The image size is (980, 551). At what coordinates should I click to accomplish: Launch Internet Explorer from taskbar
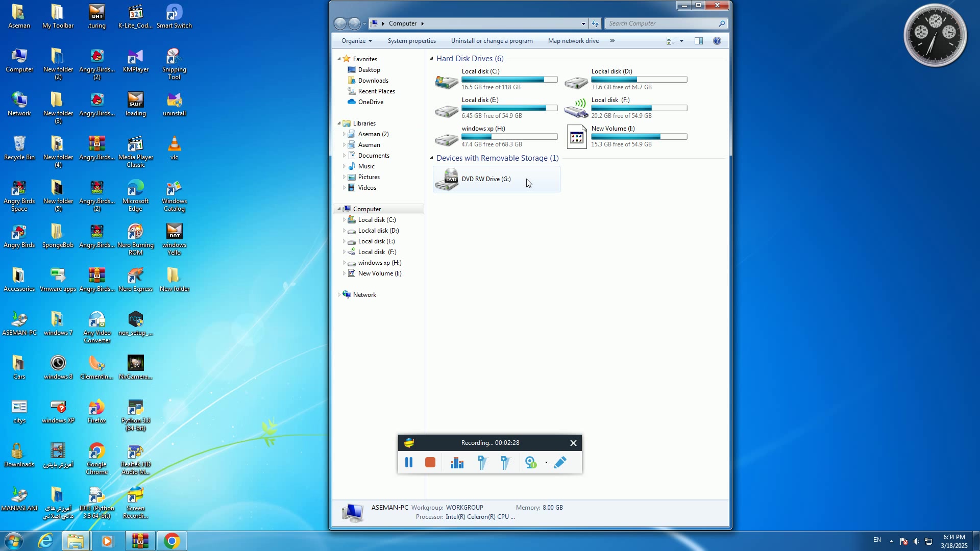click(45, 541)
